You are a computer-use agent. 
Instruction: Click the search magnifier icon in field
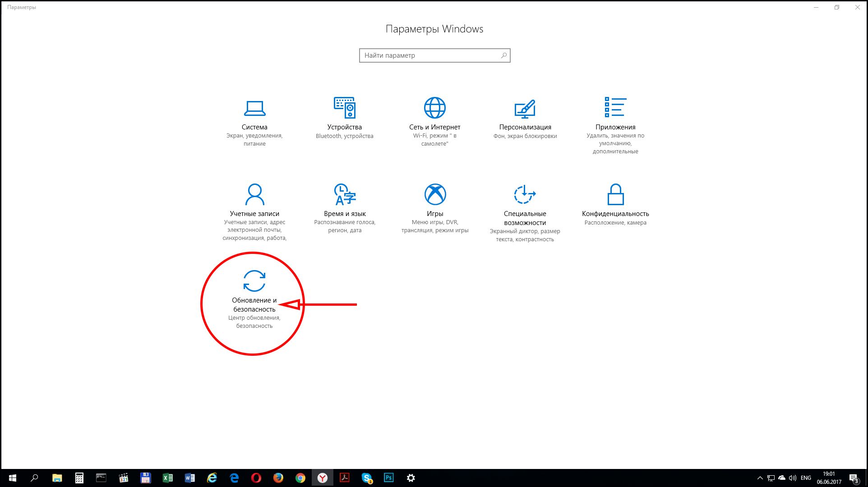pos(504,55)
